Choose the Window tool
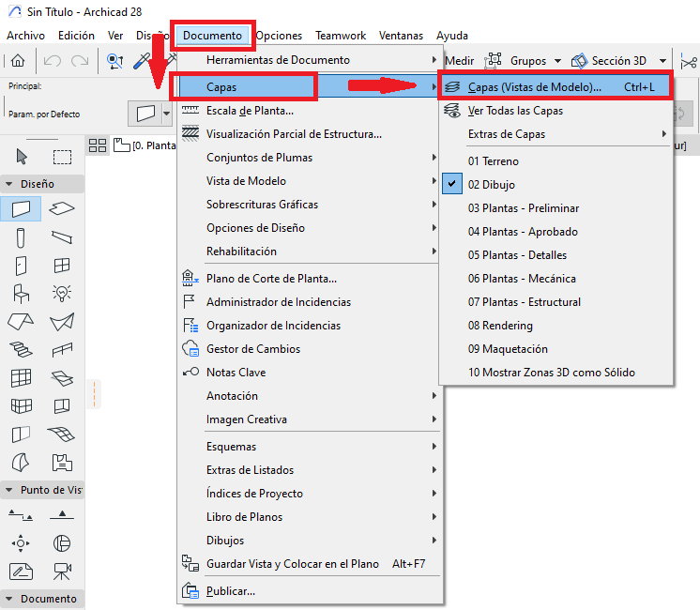 (62, 265)
